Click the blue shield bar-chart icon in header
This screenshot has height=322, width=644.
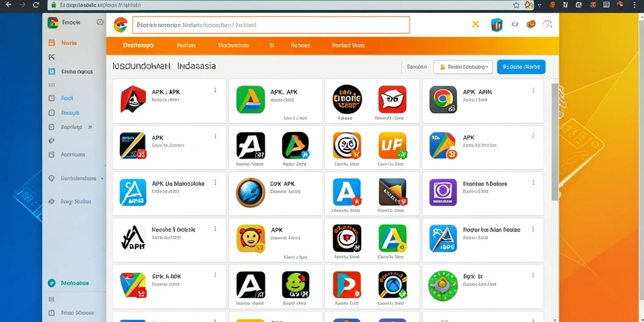tap(497, 25)
